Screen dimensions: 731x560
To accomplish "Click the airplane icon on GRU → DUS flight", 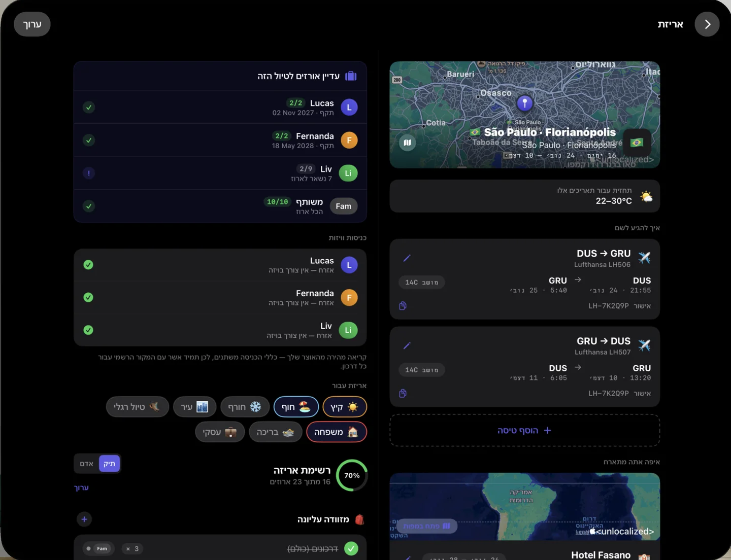I will pyautogui.click(x=644, y=345).
